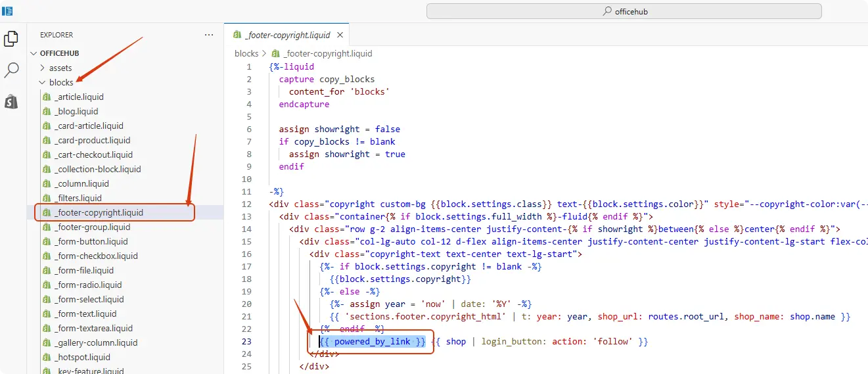The width and height of the screenshot is (868, 374).
Task: Click '{{block.settings.copyright}}' on line 18
Action: click(x=401, y=279)
